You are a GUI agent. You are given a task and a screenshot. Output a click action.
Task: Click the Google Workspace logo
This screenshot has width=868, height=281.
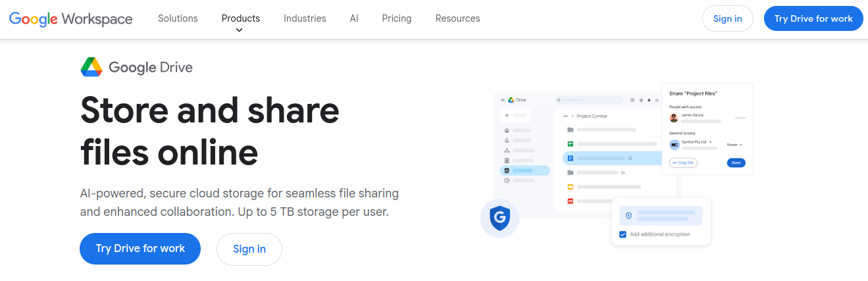pos(71,18)
